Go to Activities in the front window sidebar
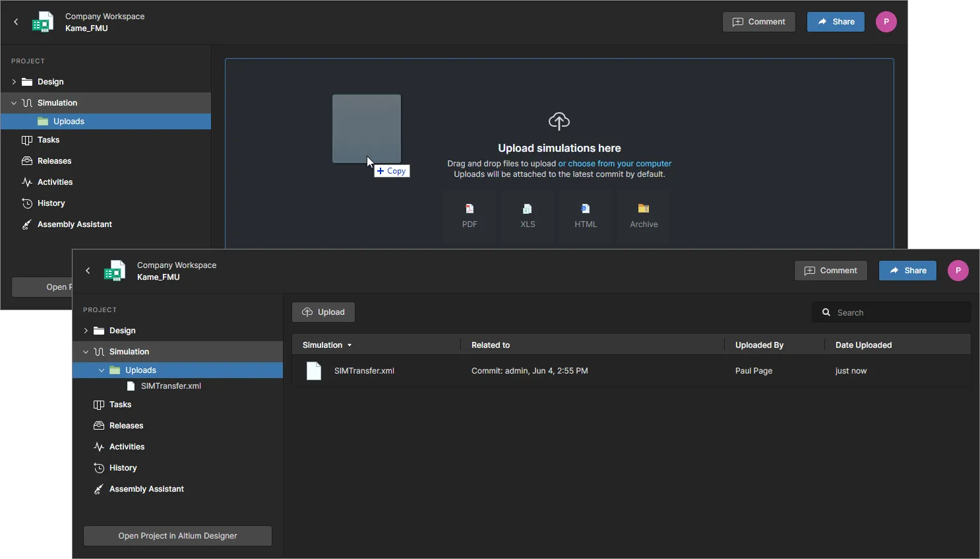 pos(127,447)
